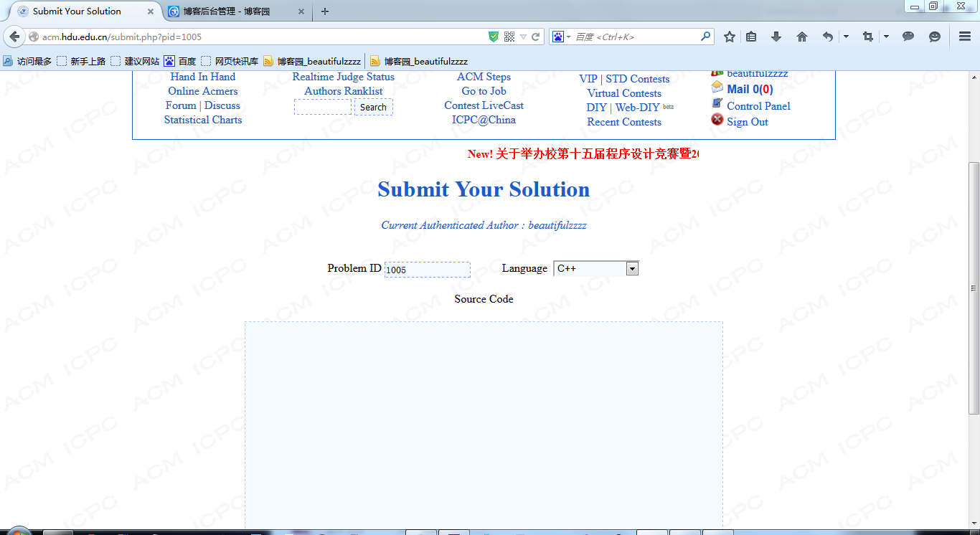This screenshot has height=535, width=980.
Task: Click the globe site identity icon
Action: coord(34,37)
